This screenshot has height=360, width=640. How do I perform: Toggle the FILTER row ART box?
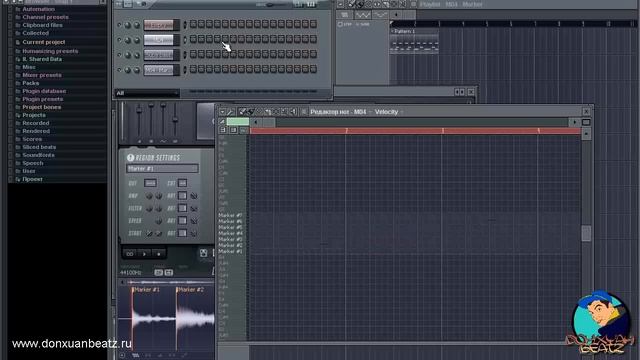tap(182, 208)
